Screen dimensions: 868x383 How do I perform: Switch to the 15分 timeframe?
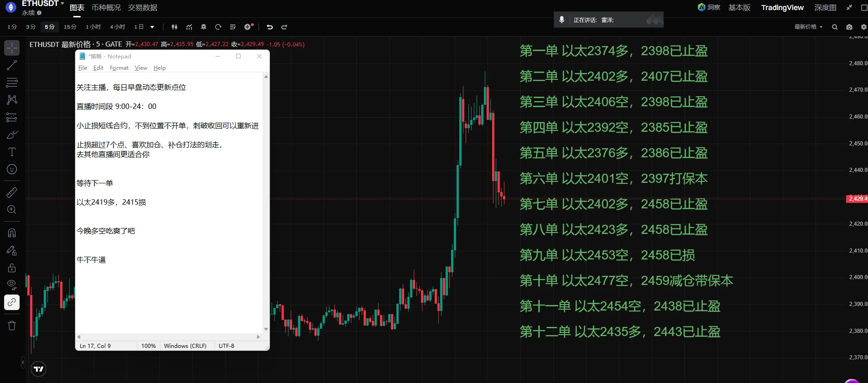[x=70, y=27]
